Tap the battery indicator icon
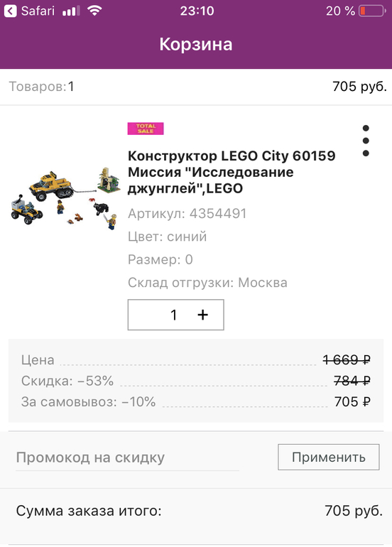This screenshot has height=547, width=392. coord(372,11)
